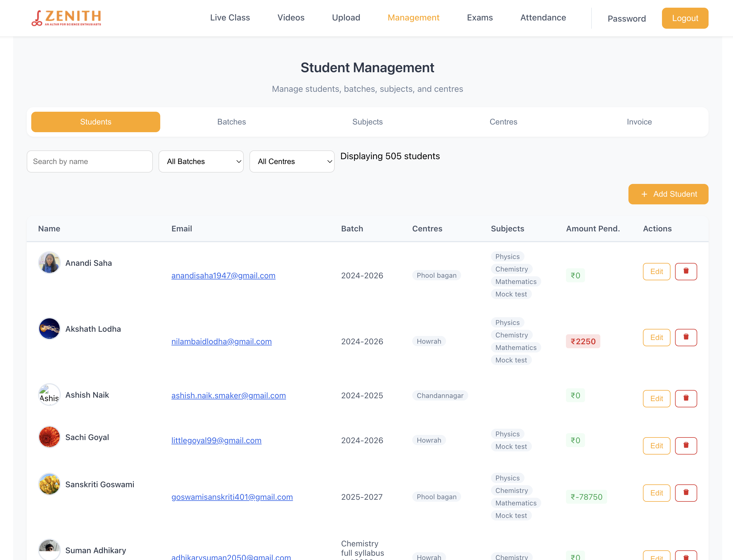This screenshot has width=733, height=560.
Task: Click the Add Student button
Action: tap(668, 194)
